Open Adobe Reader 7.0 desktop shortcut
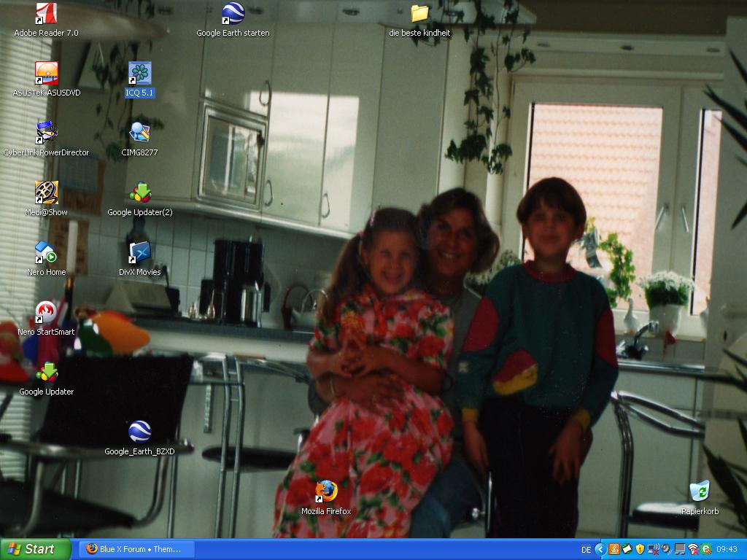The image size is (747, 560). (x=46, y=14)
